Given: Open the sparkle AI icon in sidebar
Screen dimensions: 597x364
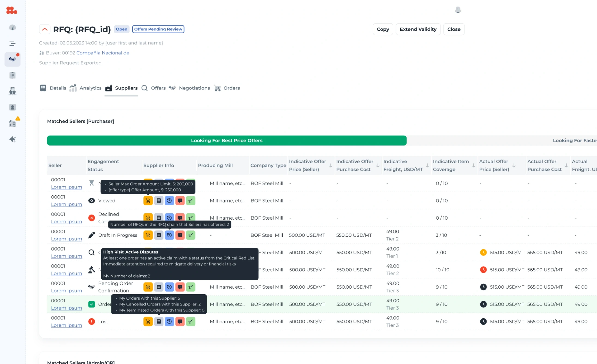Looking at the screenshot, I should [x=12, y=139].
